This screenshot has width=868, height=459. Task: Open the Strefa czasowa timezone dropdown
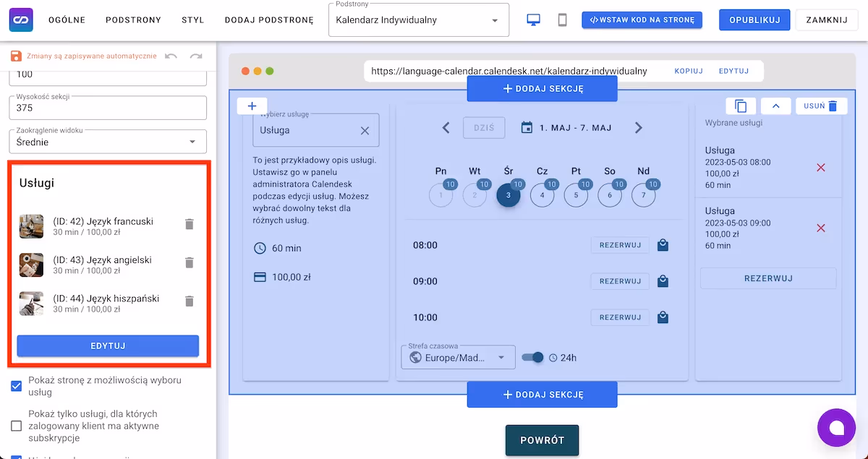tap(458, 357)
